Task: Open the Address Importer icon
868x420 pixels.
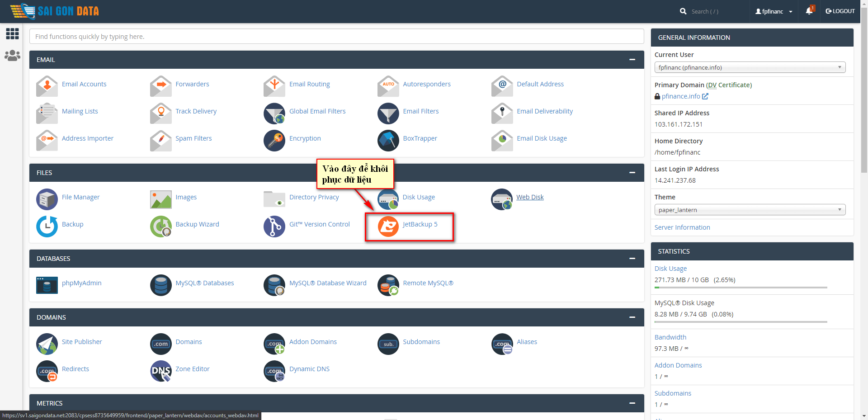Action: coord(47,140)
